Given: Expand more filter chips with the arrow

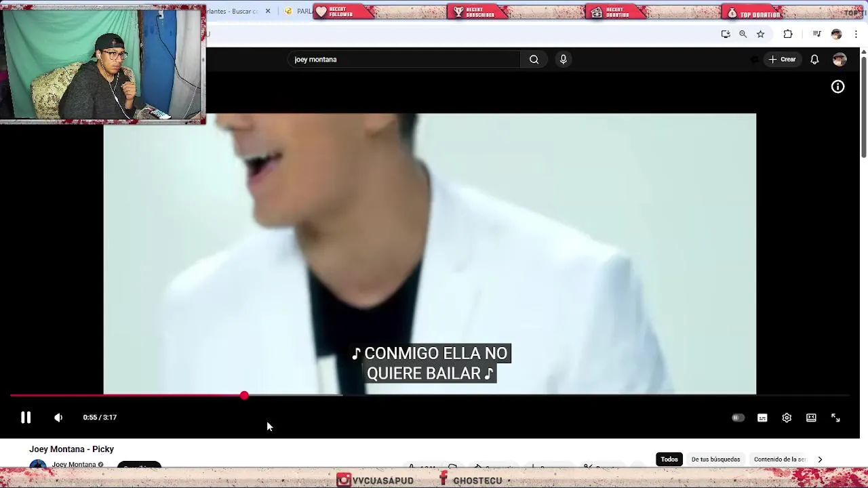Looking at the screenshot, I should click(x=820, y=460).
